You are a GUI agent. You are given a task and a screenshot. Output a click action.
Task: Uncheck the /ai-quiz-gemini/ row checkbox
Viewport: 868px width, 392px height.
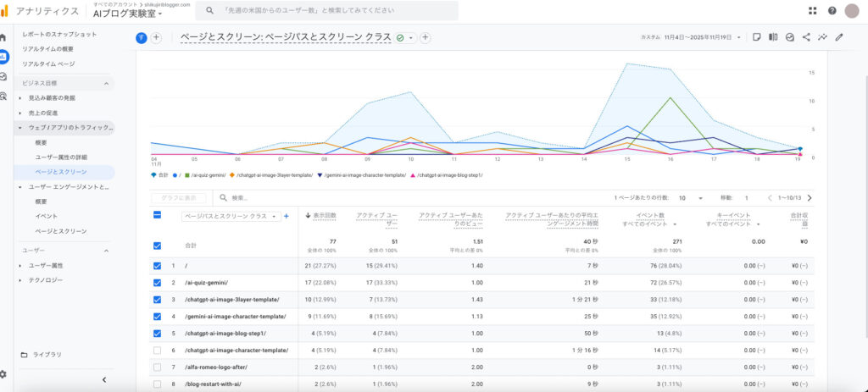(x=158, y=282)
